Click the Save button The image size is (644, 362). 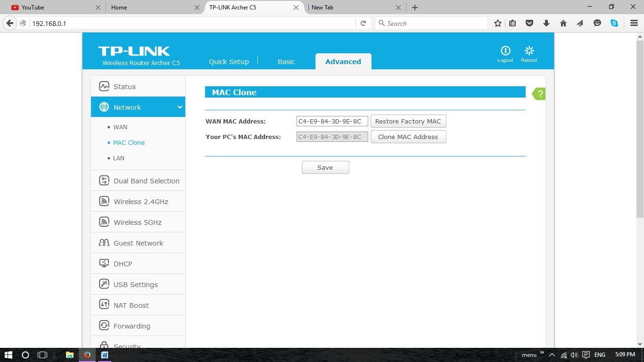pos(325,167)
